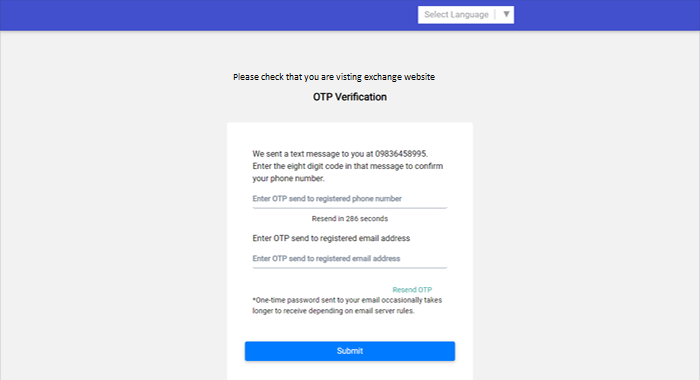Click the underline of the phone OTP field

coord(350,208)
